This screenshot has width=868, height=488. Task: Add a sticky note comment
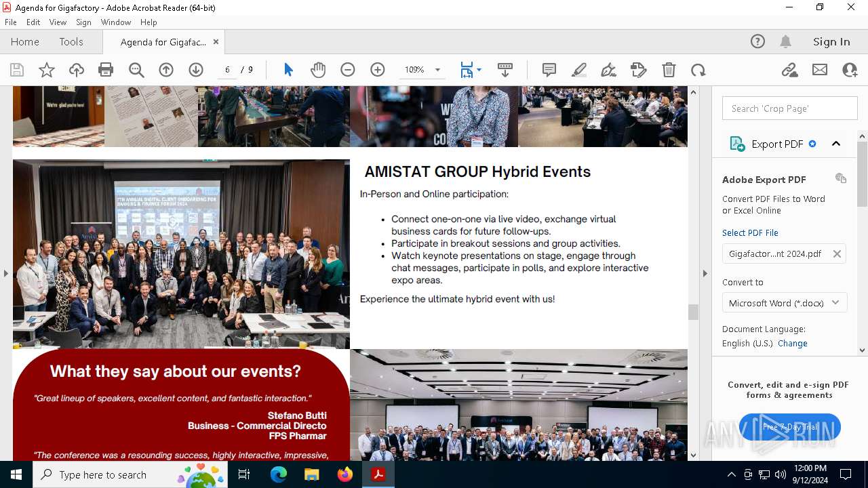pos(549,70)
